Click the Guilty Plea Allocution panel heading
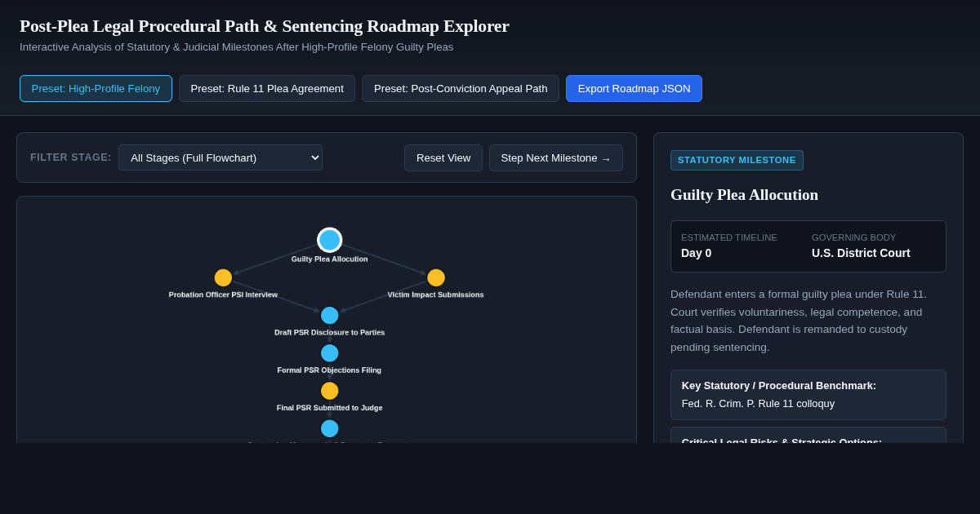This screenshot has height=514, width=980. (x=744, y=195)
